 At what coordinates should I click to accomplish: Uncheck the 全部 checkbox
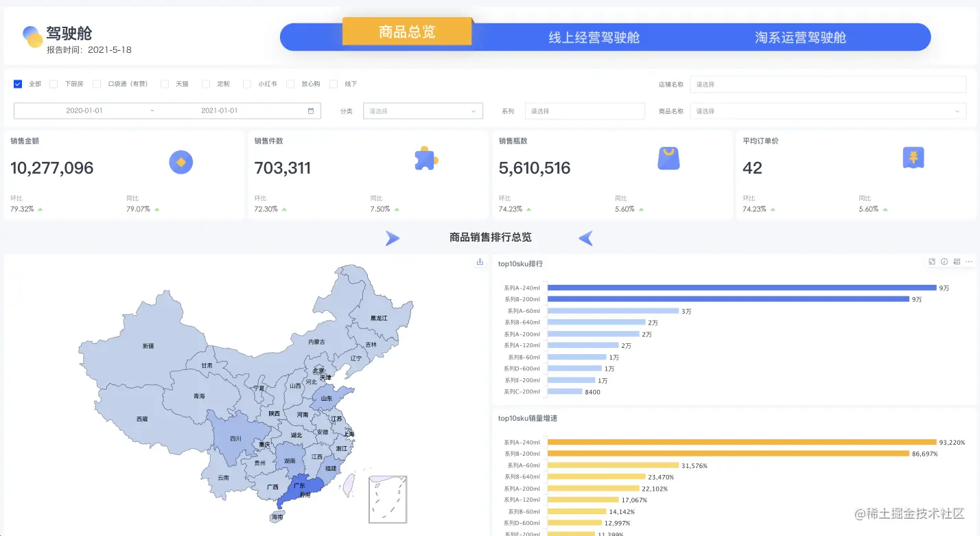[18, 84]
